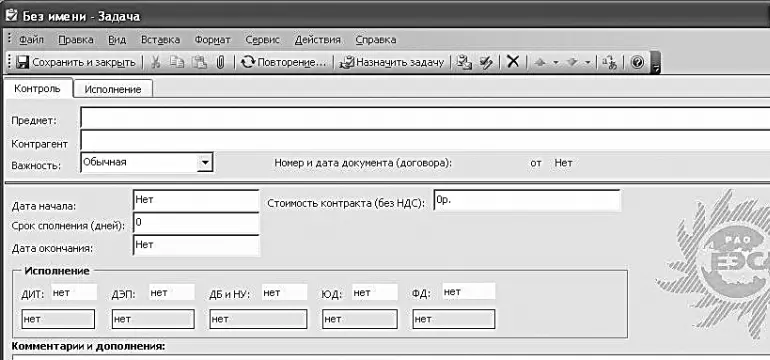Click the Комментарии и дополнения label
The image size is (770, 360).
[x=88, y=347]
